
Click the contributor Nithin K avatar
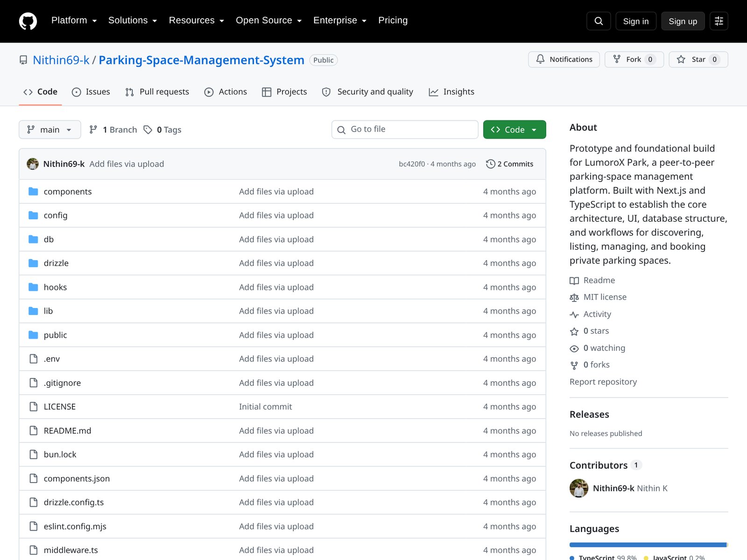click(579, 488)
